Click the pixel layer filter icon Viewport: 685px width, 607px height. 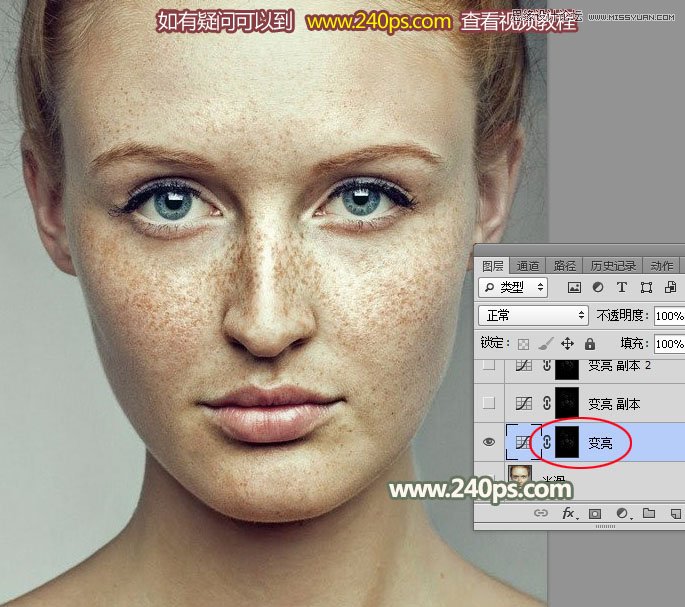click(x=574, y=287)
